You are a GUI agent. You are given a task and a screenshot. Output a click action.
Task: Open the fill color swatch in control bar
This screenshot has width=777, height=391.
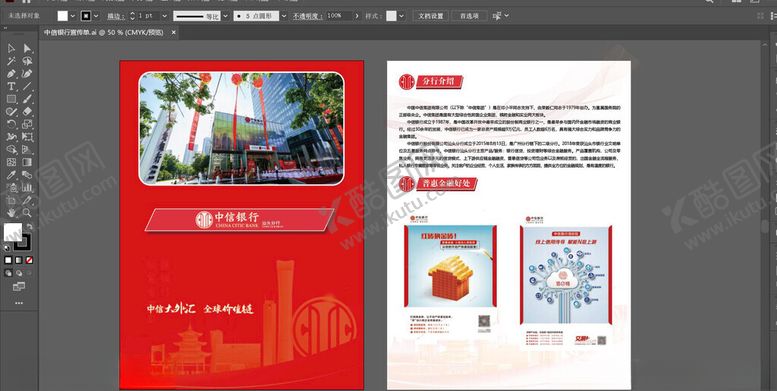click(x=62, y=16)
